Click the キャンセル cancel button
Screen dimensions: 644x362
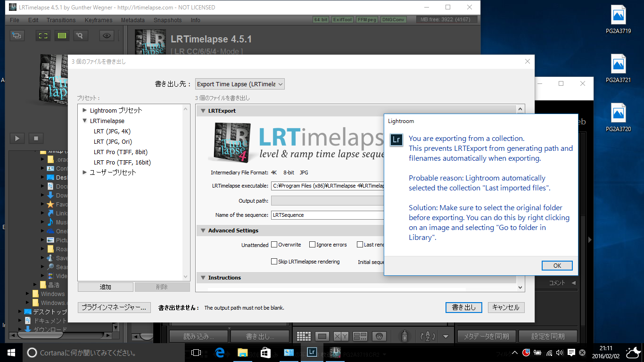(x=506, y=307)
